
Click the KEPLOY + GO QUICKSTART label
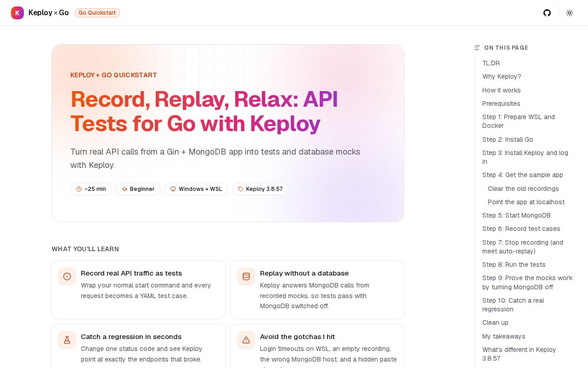pos(113,75)
